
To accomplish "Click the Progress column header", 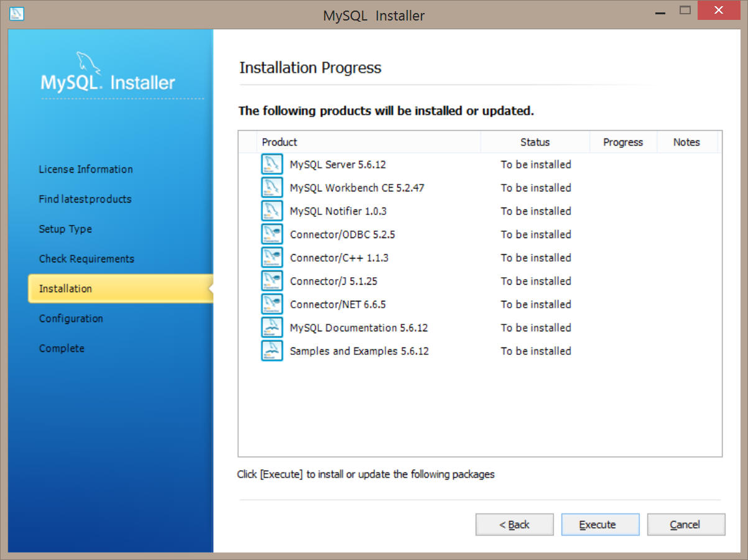I will coord(623,142).
